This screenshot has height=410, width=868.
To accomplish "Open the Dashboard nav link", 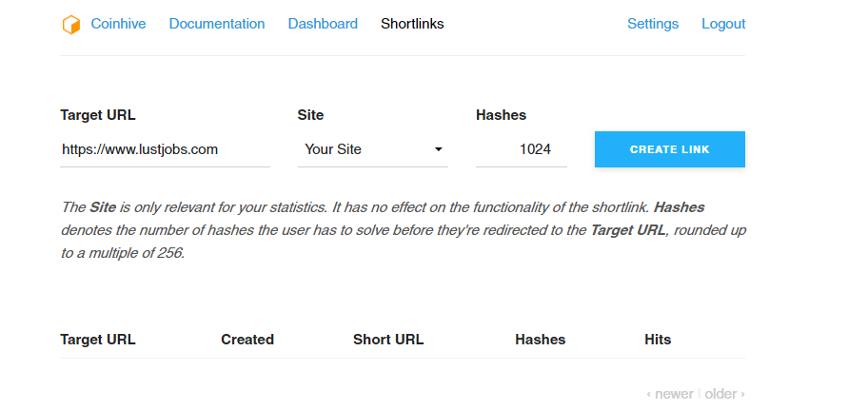I will click(x=323, y=24).
